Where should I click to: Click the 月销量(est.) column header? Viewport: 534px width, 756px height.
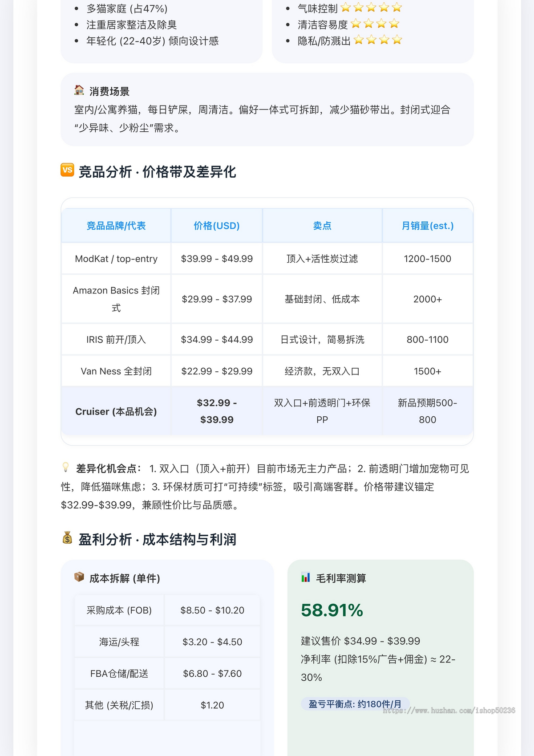(428, 226)
